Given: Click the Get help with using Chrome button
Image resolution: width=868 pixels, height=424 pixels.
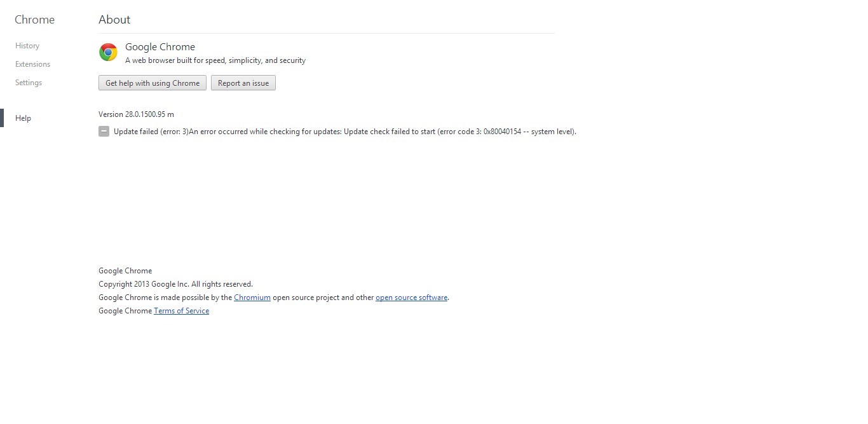Looking at the screenshot, I should click(x=153, y=83).
